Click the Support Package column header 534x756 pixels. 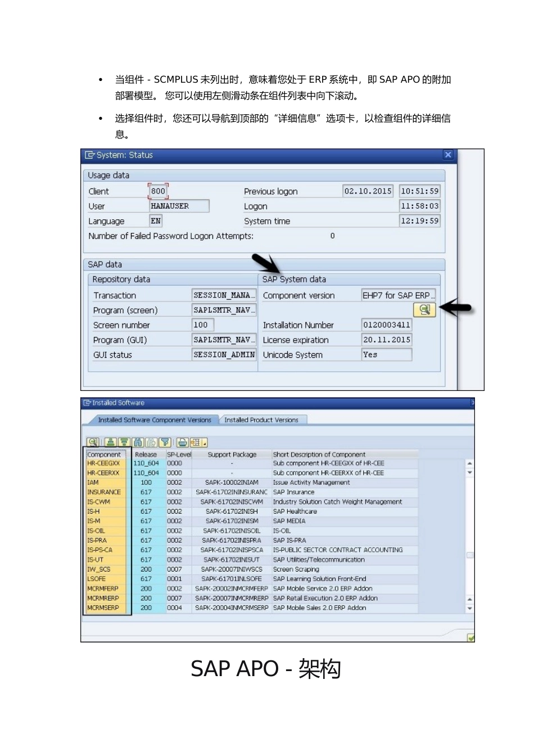tap(232, 454)
